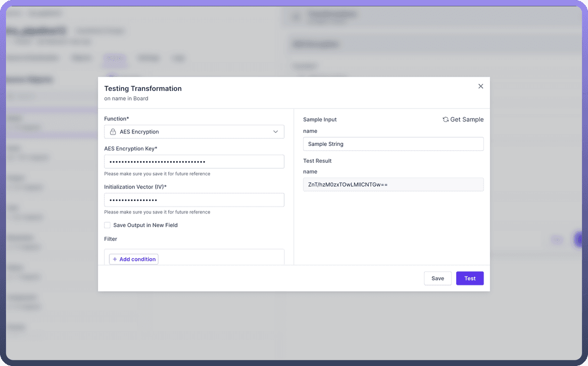Fetch new data with Get Sample
Screen dimensions: 588x366
click(466, 119)
